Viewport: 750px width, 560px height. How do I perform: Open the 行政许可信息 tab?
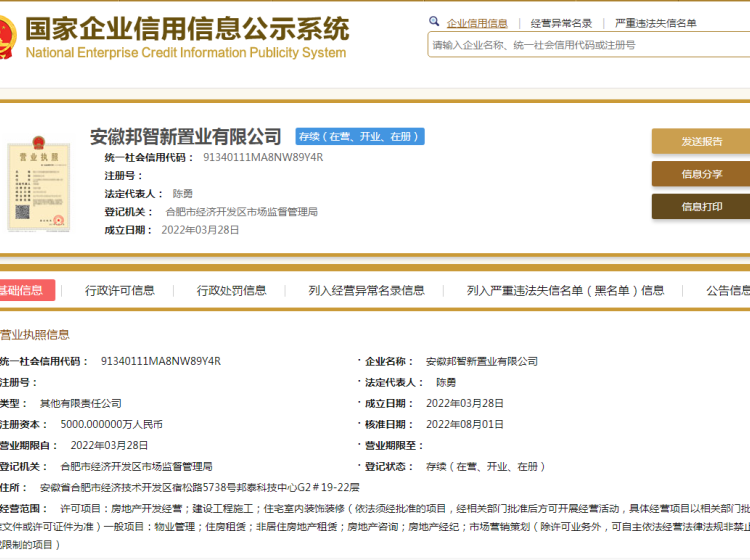(x=120, y=291)
